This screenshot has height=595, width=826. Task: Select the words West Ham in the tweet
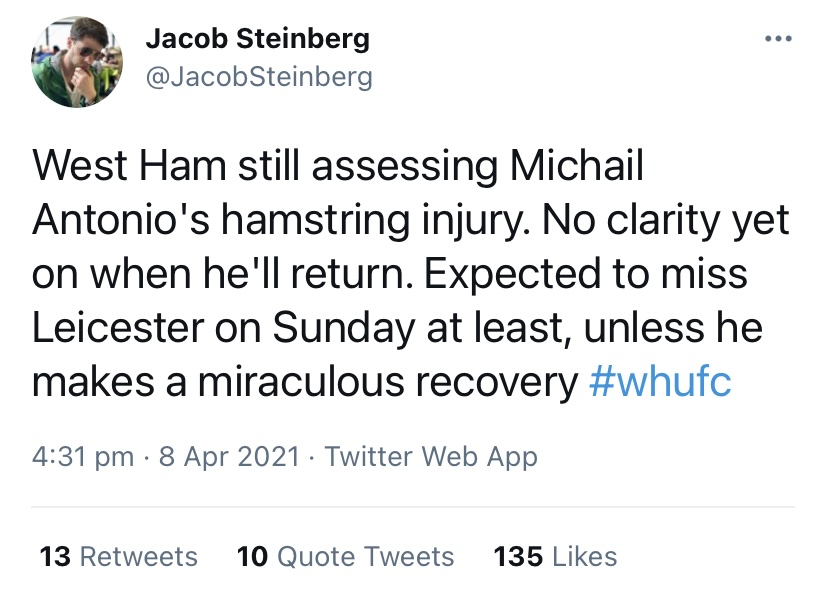coord(129,165)
